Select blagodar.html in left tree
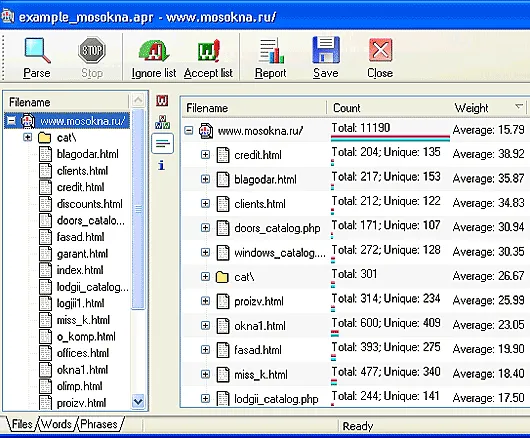 [x=88, y=154]
